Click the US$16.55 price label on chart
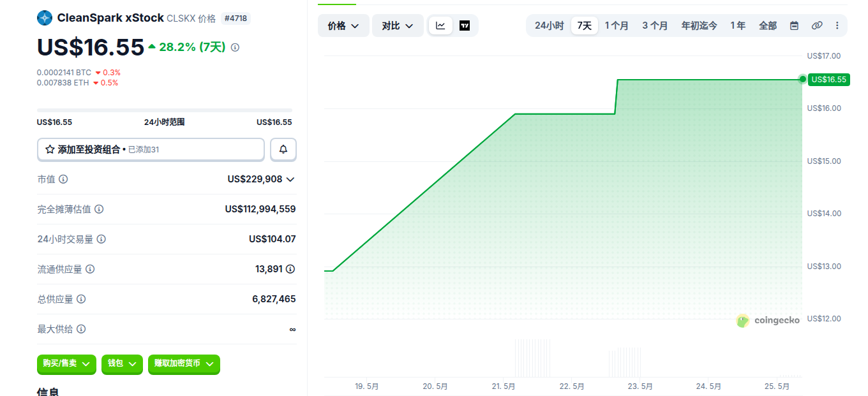 pos(829,80)
